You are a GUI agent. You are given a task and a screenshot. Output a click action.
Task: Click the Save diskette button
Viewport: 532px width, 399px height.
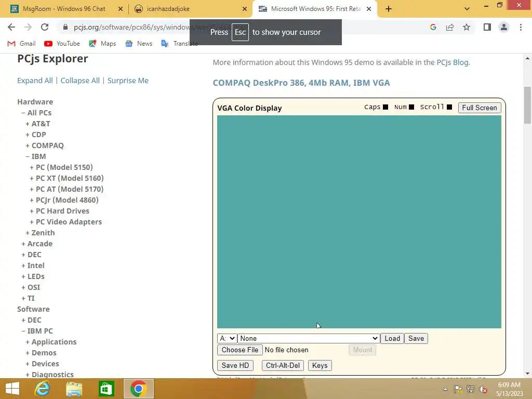416,338
